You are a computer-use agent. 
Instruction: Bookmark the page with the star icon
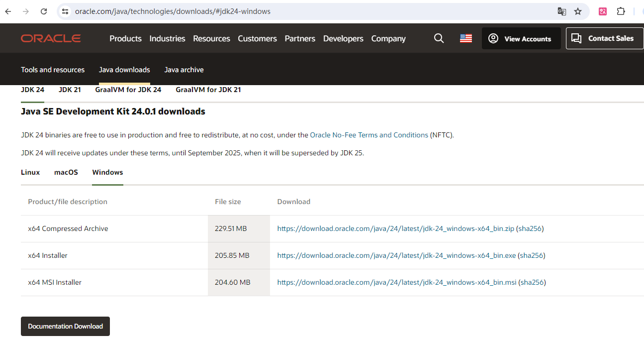[x=577, y=11]
